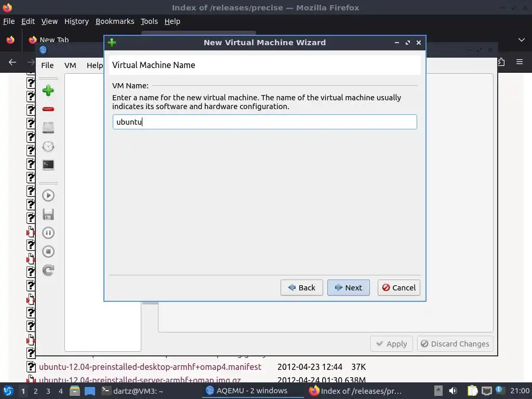Click the green plus Add VM icon in AQEMU toolbar
Viewport: 532px width, 399px height.
(x=48, y=90)
